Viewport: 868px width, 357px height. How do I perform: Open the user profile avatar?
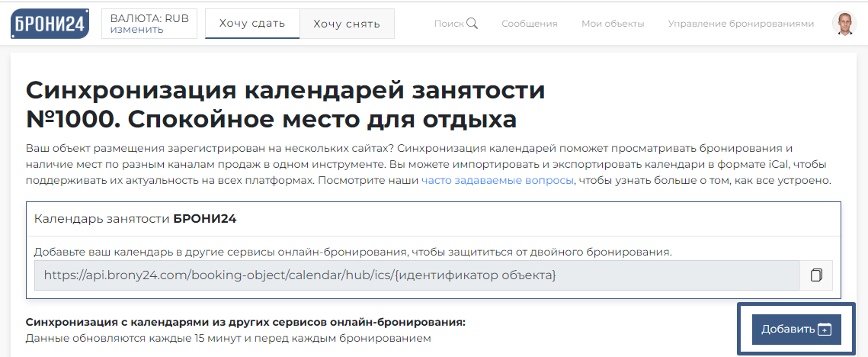click(844, 24)
